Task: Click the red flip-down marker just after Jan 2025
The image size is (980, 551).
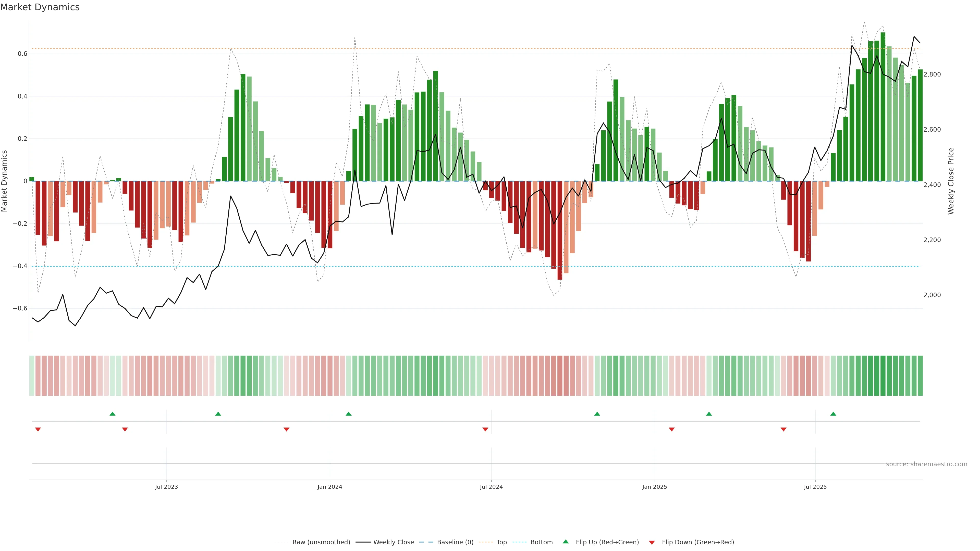Action: pyautogui.click(x=671, y=429)
